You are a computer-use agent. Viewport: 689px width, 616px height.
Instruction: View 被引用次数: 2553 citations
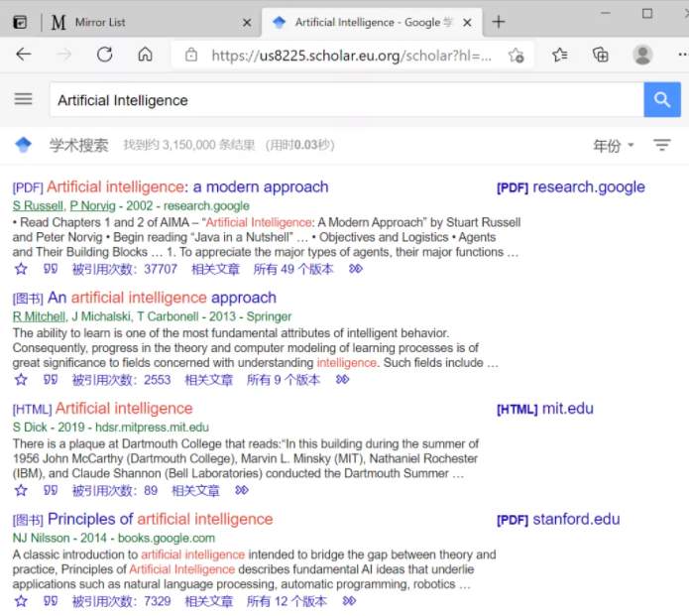click(121, 380)
